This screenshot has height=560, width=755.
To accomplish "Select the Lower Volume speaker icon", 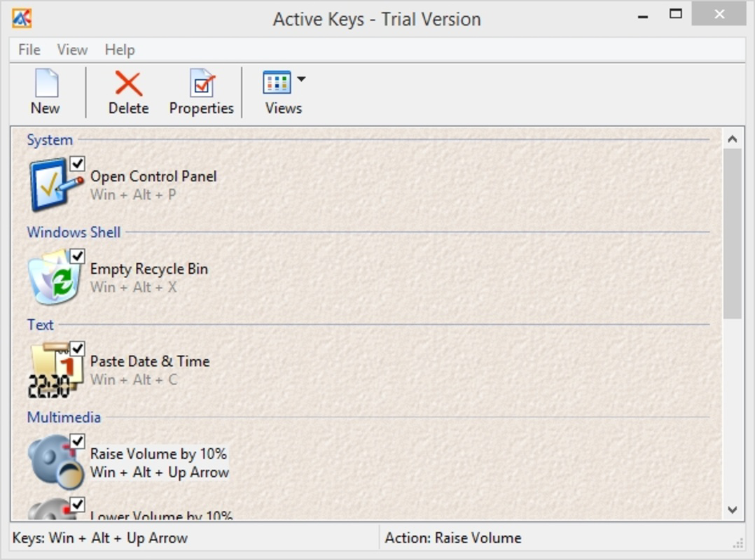I will (x=52, y=509).
